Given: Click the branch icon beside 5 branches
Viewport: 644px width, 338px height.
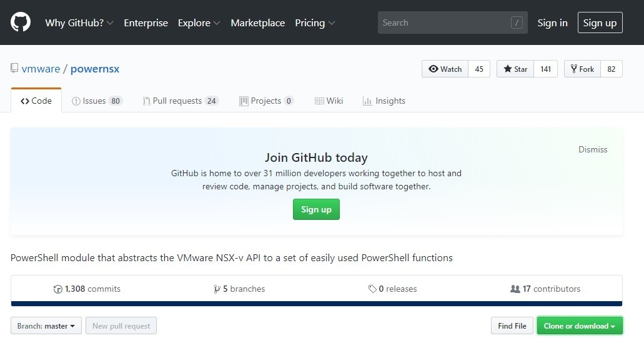Looking at the screenshot, I should click(x=217, y=289).
